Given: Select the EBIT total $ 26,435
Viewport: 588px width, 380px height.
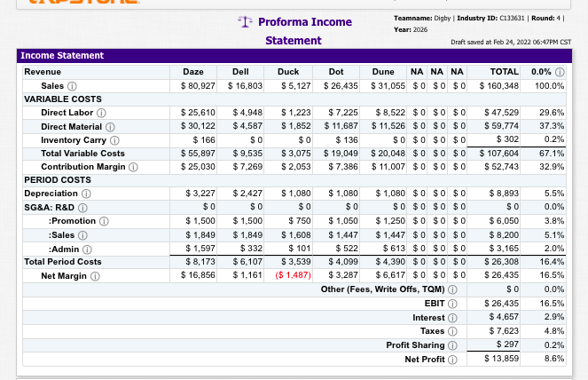Looking at the screenshot, I should (x=502, y=304).
